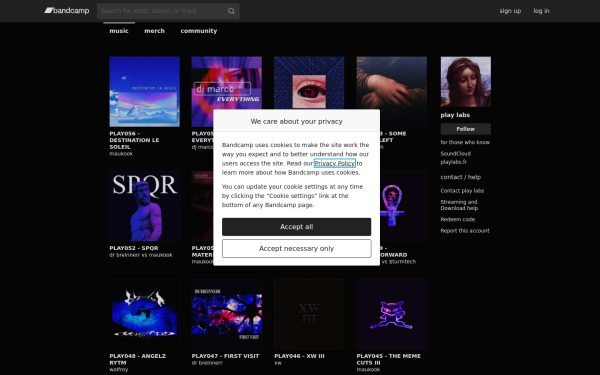The height and width of the screenshot is (375, 600).
Task: Click the Redeem code link
Action: pos(457,219)
